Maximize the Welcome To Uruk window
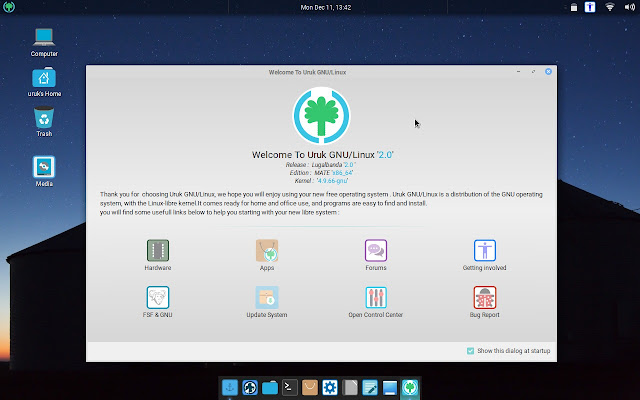Viewport: 640px width, 400px height. [533, 71]
